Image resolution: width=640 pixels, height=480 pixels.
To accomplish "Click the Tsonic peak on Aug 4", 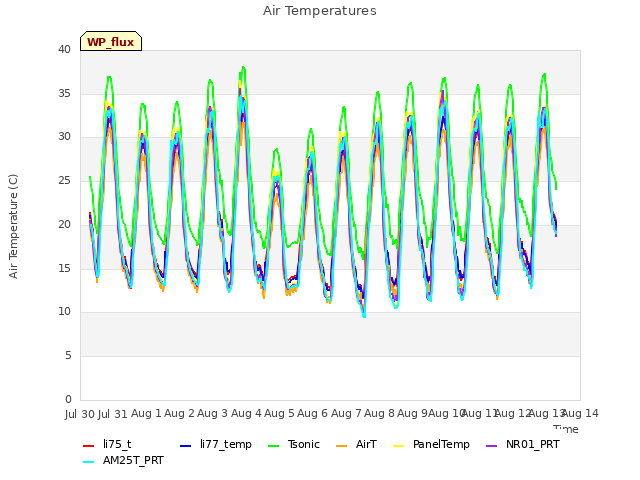I will tap(243, 67).
